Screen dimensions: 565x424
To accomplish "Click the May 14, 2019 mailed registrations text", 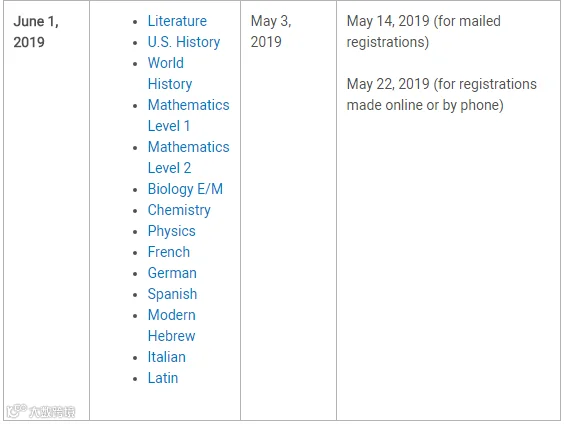I will pyautogui.click(x=423, y=31).
